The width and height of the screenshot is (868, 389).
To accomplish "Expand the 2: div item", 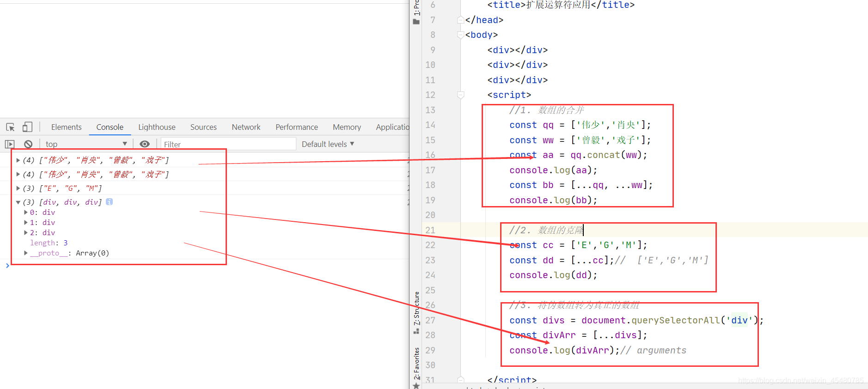I will point(26,232).
